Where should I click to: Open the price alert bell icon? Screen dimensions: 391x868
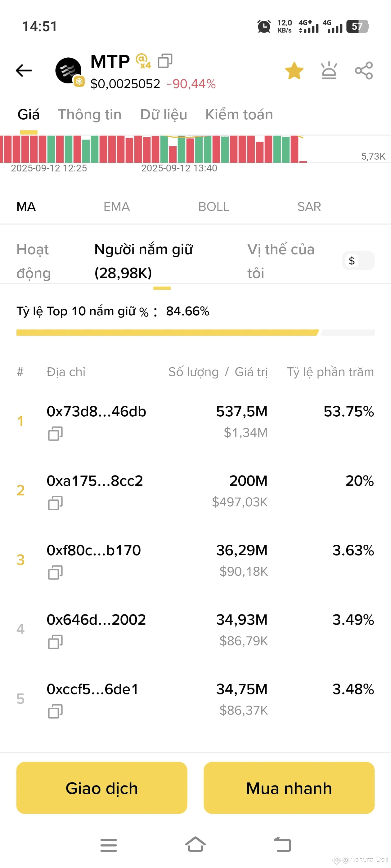pyautogui.click(x=329, y=70)
